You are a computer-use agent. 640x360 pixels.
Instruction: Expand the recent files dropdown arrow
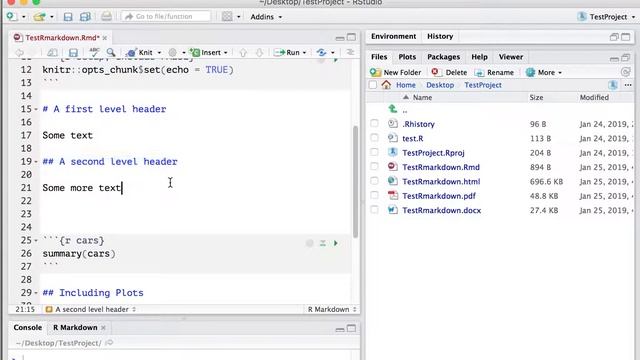click(52, 17)
